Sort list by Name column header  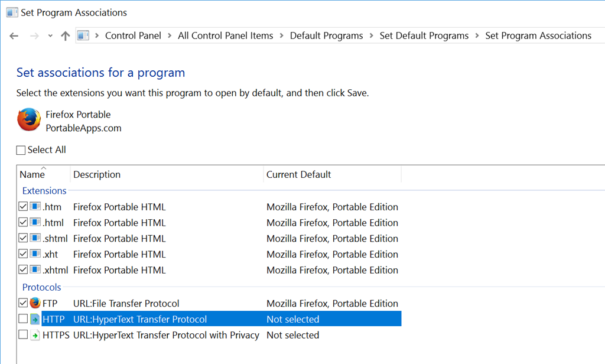click(x=43, y=174)
